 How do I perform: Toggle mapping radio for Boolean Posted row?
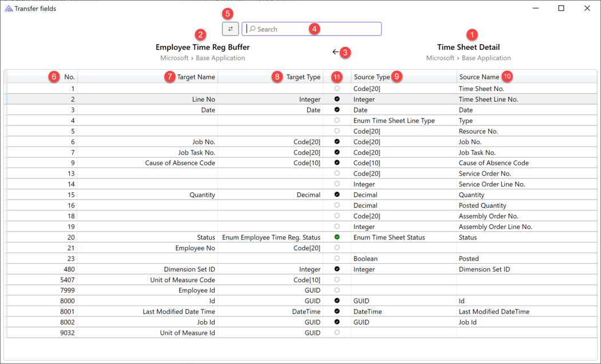(x=337, y=258)
